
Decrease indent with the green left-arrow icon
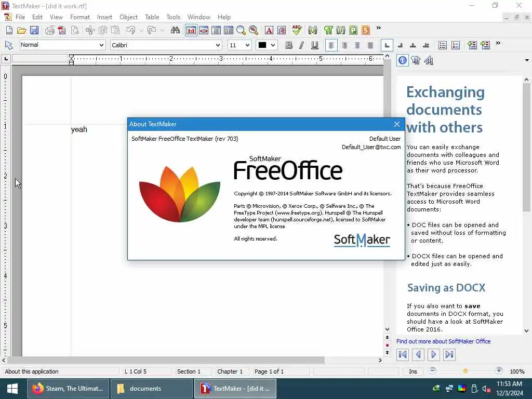[x=472, y=45]
